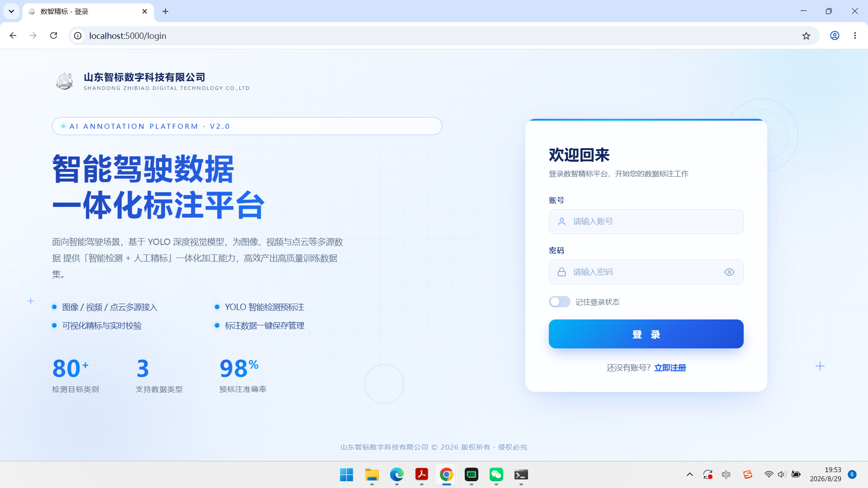Bookmark this page with star icon
This screenshot has height=488, width=868.
click(806, 36)
